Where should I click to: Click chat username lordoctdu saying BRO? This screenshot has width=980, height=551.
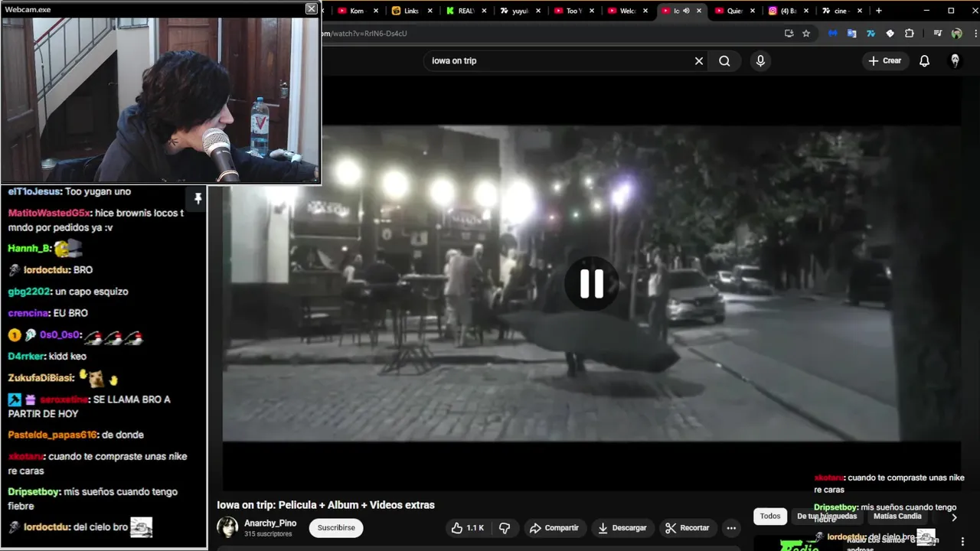(47, 270)
